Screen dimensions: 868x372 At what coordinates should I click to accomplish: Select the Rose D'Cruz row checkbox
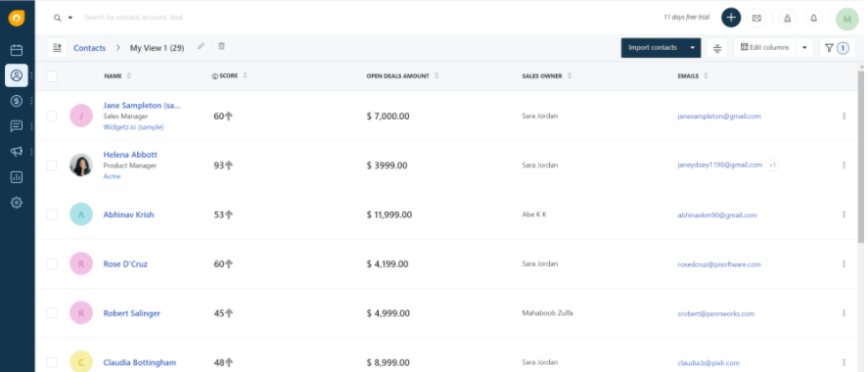[x=52, y=264]
